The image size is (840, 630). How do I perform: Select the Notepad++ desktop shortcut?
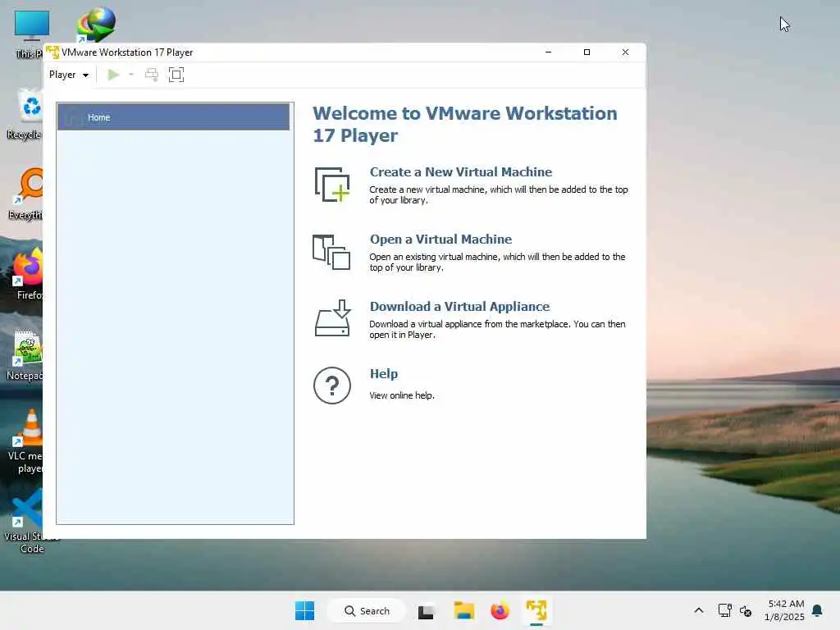tap(25, 354)
